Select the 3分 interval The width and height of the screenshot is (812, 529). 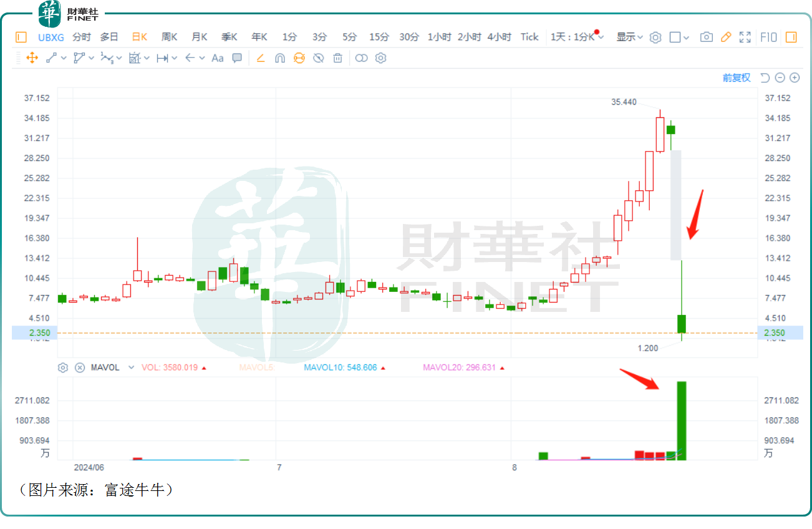click(319, 37)
